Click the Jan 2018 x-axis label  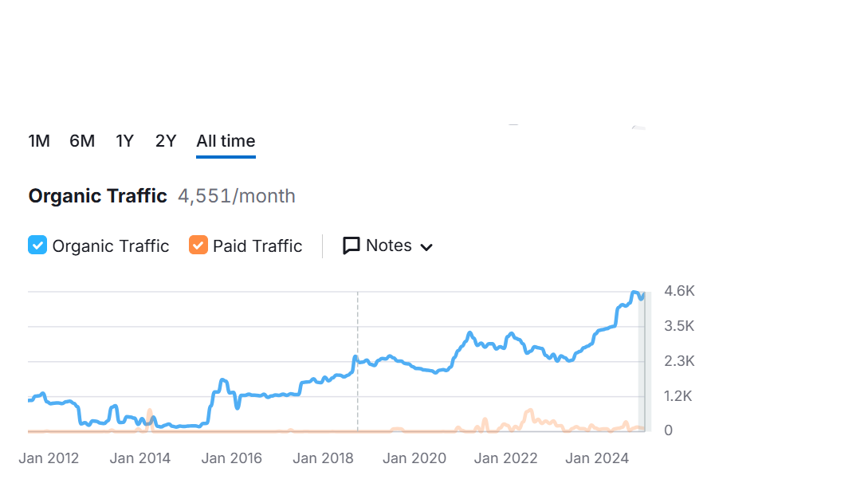[x=323, y=458]
